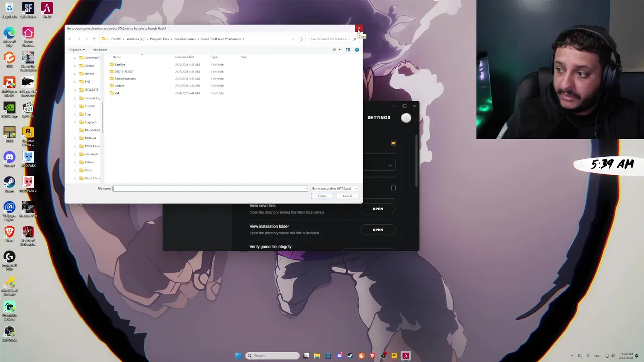Sort by Name column

117,57
